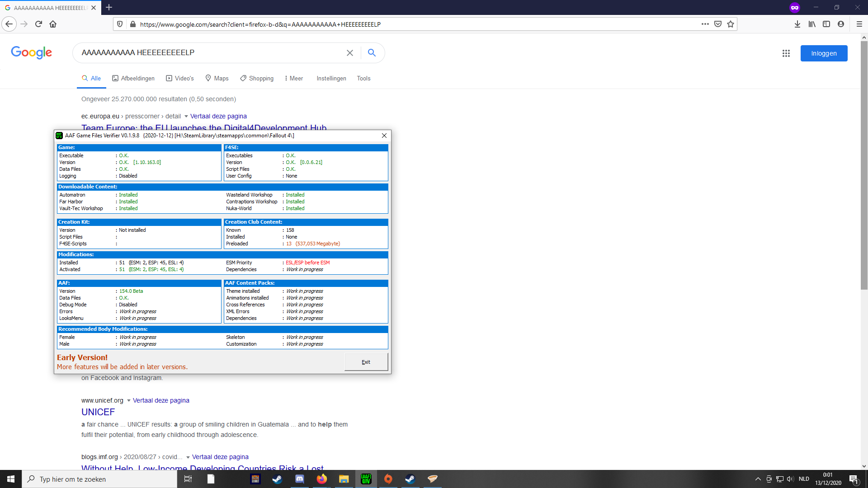Click the '154.0 Beta' AAF version value
The width and height of the screenshot is (868, 488).
click(131, 291)
